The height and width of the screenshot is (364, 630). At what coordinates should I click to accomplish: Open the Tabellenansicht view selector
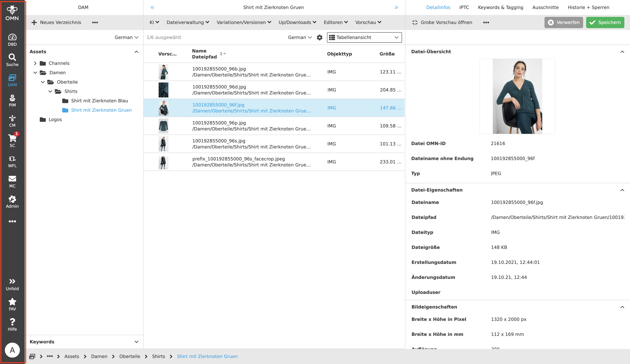364,37
